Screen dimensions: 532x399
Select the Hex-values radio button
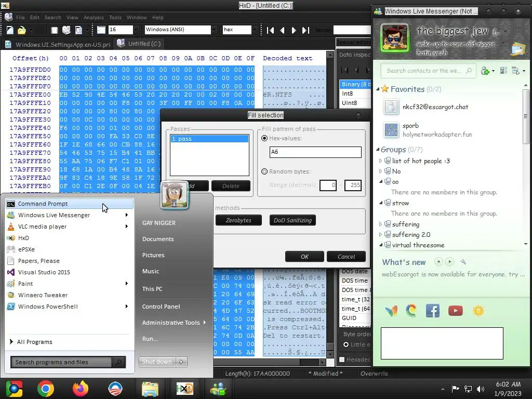click(x=264, y=138)
